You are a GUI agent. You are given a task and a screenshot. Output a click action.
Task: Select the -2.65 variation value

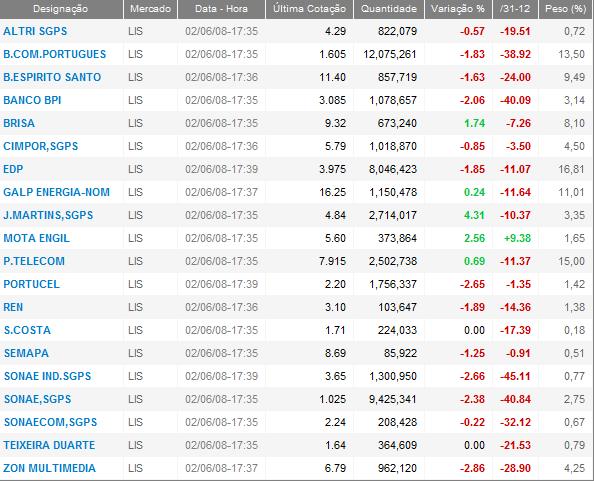[472, 284]
